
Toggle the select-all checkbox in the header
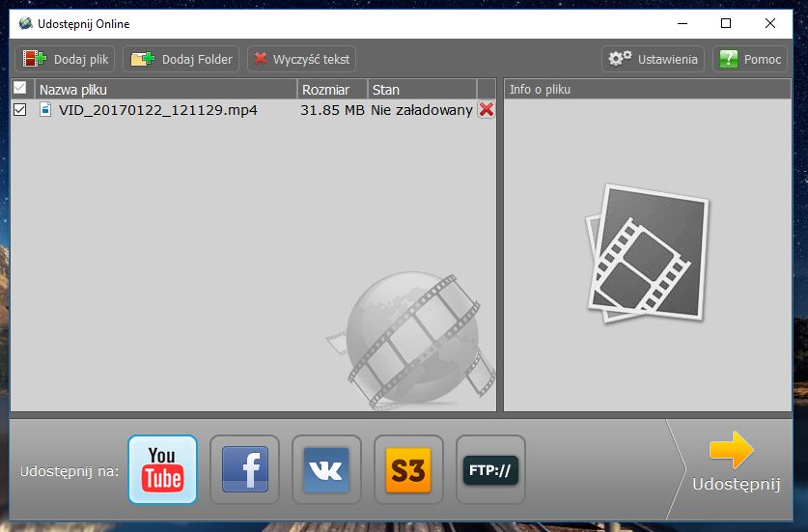click(x=19, y=88)
